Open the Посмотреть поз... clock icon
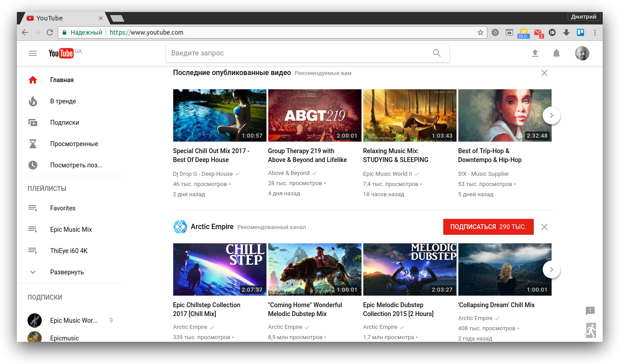The image size is (620, 364). (x=33, y=165)
